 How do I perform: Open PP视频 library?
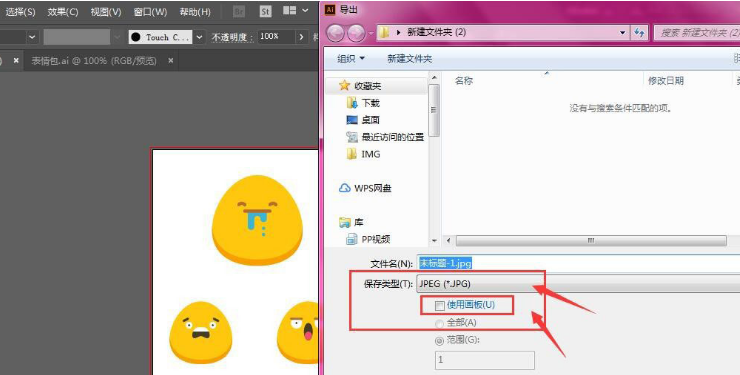click(x=376, y=239)
